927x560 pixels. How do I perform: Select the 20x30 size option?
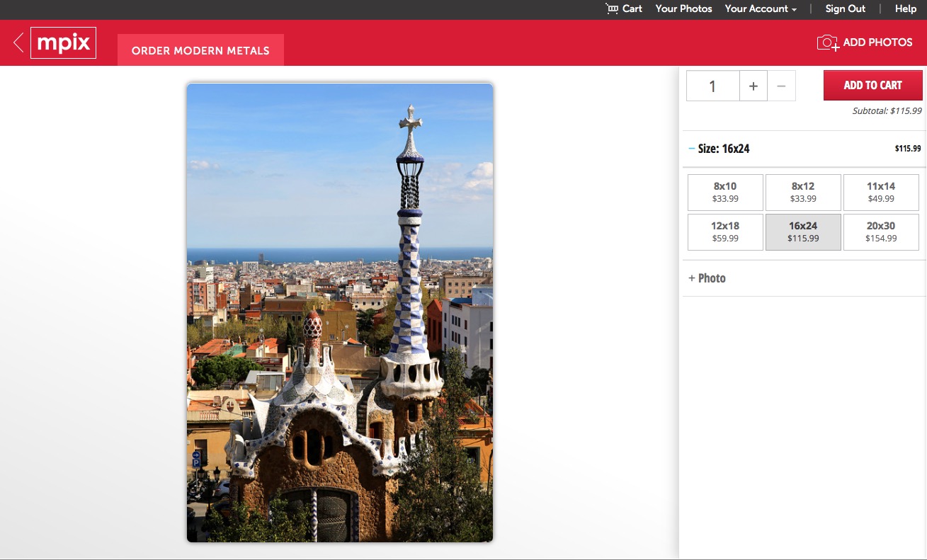tap(881, 232)
